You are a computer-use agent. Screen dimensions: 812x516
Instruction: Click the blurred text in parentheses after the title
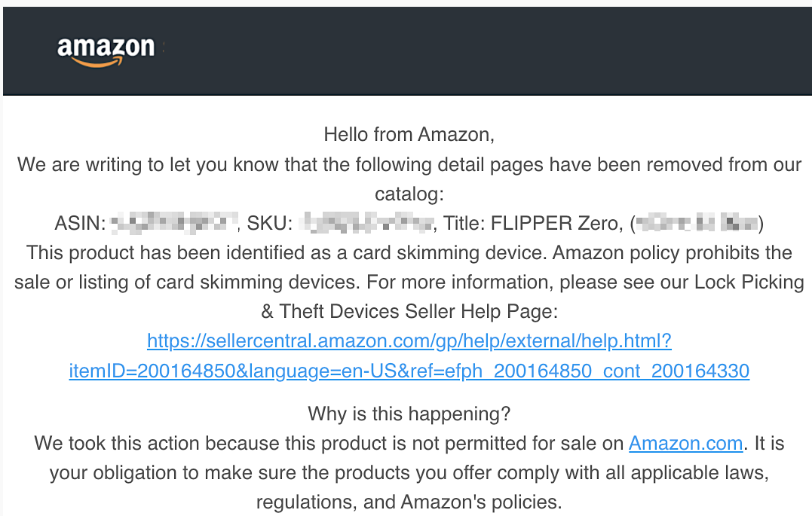(x=697, y=223)
